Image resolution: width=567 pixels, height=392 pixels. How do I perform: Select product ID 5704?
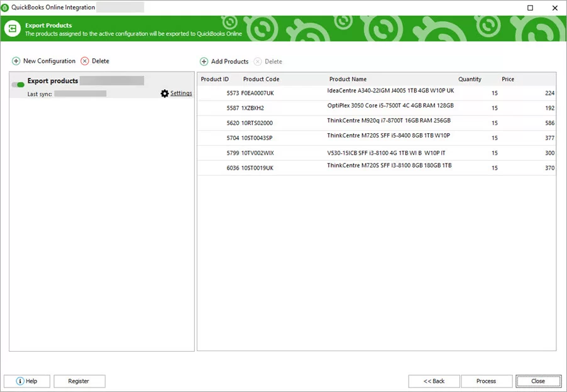click(233, 138)
